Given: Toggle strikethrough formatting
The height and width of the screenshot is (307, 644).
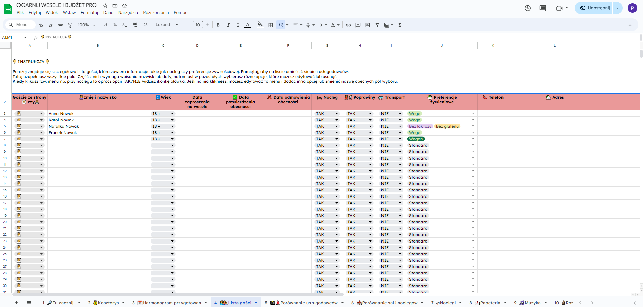Looking at the screenshot, I should [x=238, y=25].
